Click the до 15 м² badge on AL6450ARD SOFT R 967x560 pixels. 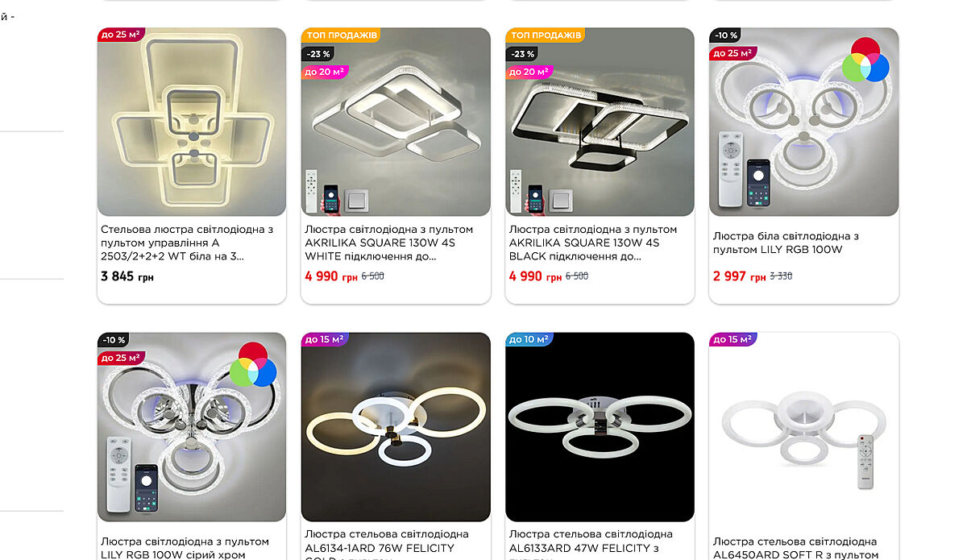point(733,339)
